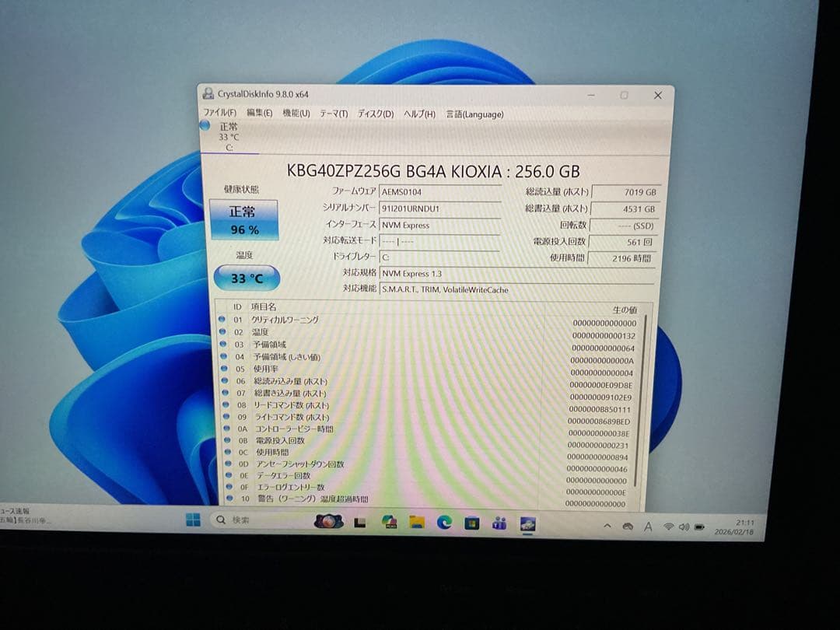Click the ID column header
This screenshot has height=630, width=840.
237,306
